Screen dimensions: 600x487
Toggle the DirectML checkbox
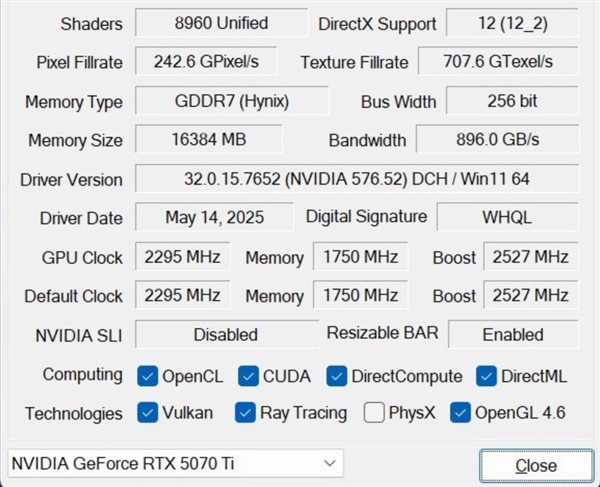(x=486, y=376)
